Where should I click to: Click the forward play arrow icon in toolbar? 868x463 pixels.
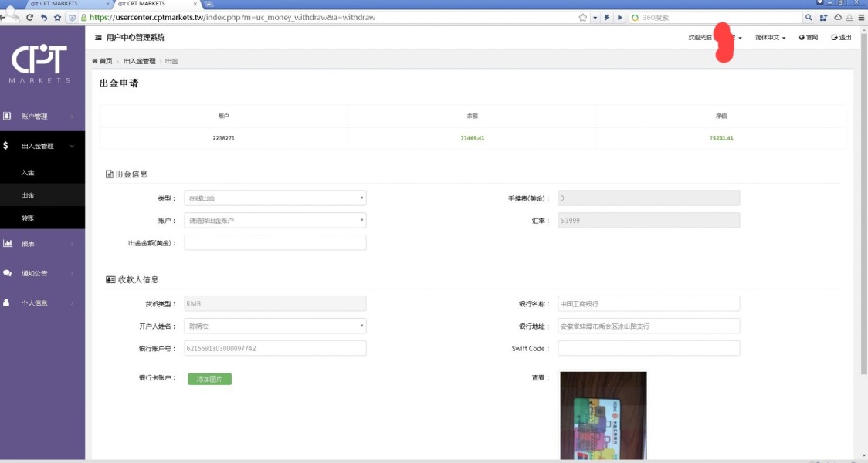(620, 18)
